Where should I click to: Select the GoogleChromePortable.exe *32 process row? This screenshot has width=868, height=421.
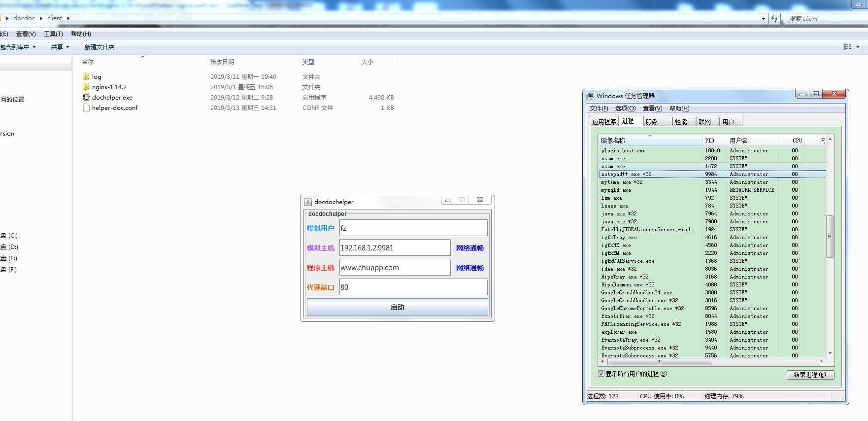(712, 308)
